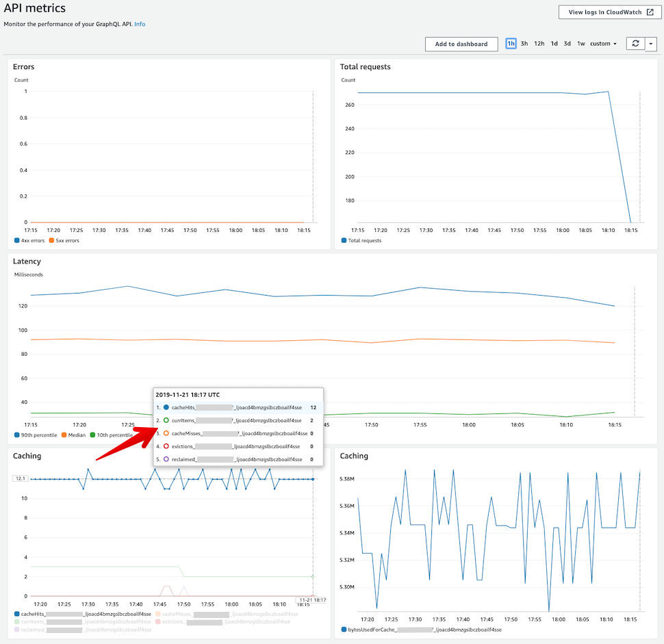
Task: Open the custom time range dropdown
Action: click(604, 44)
